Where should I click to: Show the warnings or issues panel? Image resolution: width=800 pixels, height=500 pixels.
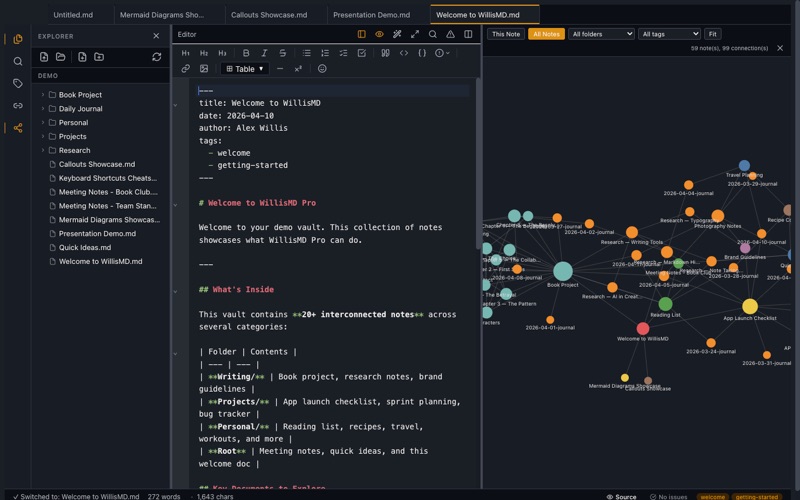(x=451, y=34)
